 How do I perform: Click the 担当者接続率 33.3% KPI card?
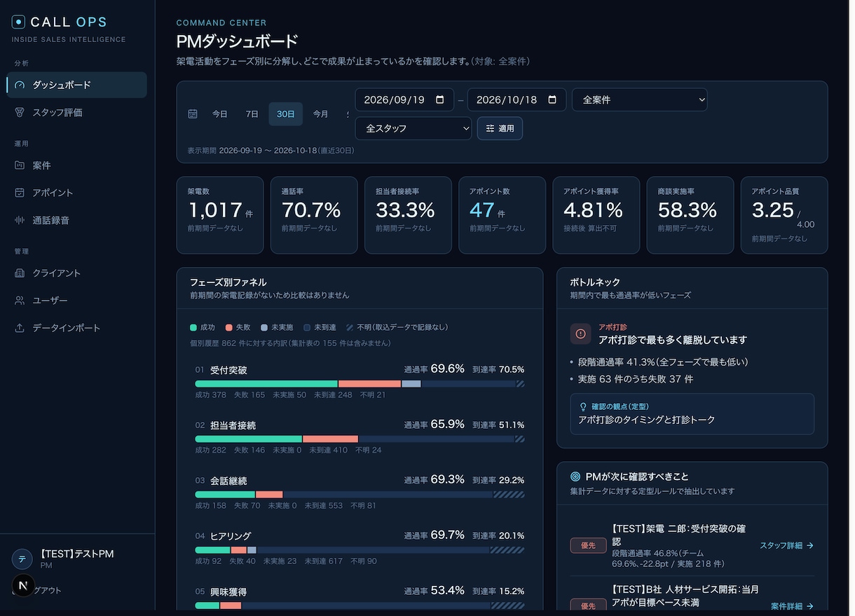[x=408, y=214]
